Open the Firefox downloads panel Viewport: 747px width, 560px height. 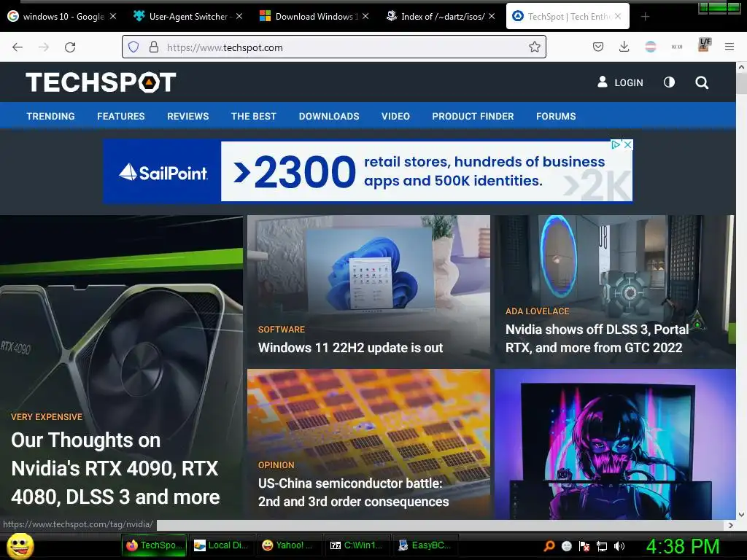click(624, 47)
